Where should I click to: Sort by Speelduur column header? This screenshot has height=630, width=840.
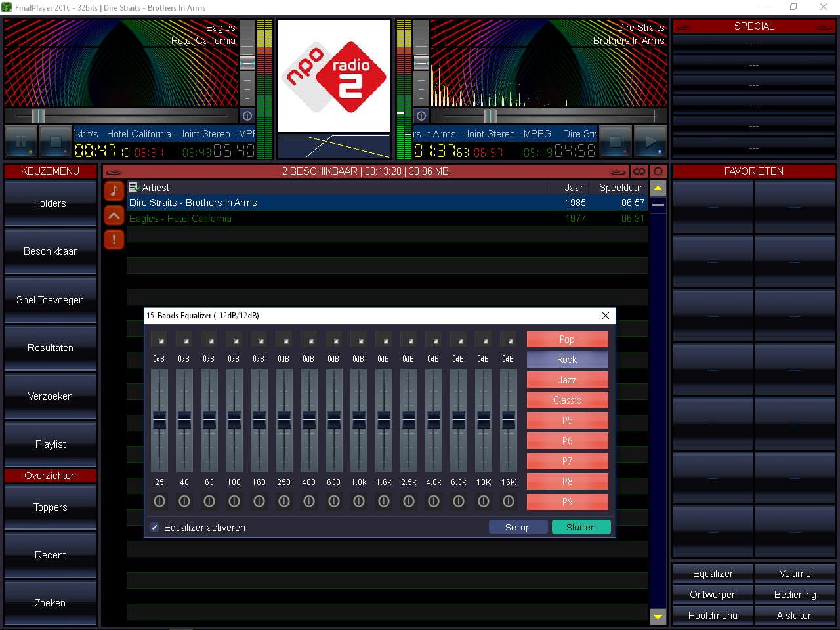pyautogui.click(x=620, y=188)
